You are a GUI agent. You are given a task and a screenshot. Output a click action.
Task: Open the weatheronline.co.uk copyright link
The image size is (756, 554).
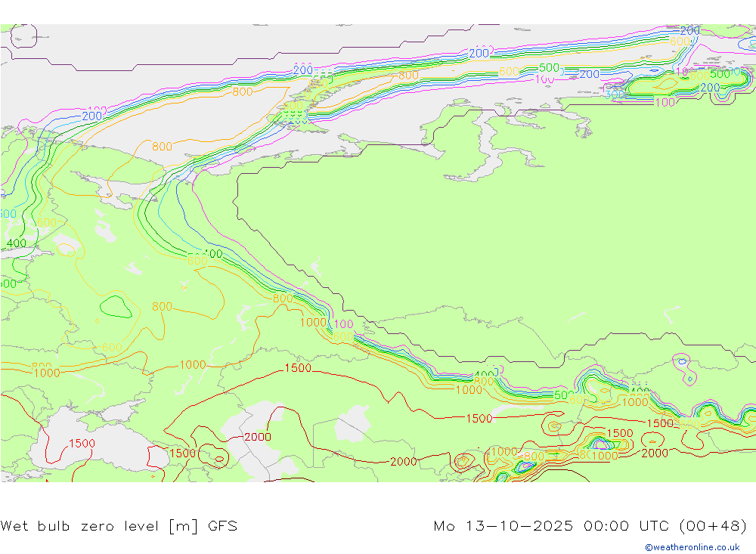692,547
